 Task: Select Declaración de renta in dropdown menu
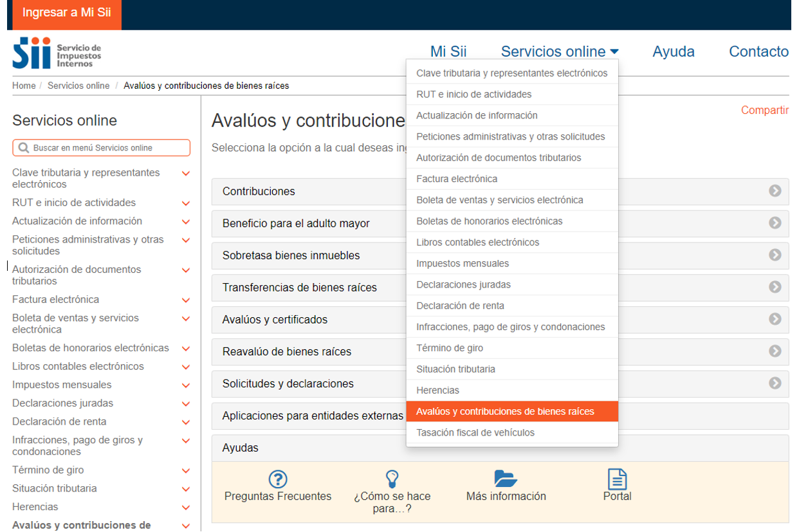coord(512,306)
